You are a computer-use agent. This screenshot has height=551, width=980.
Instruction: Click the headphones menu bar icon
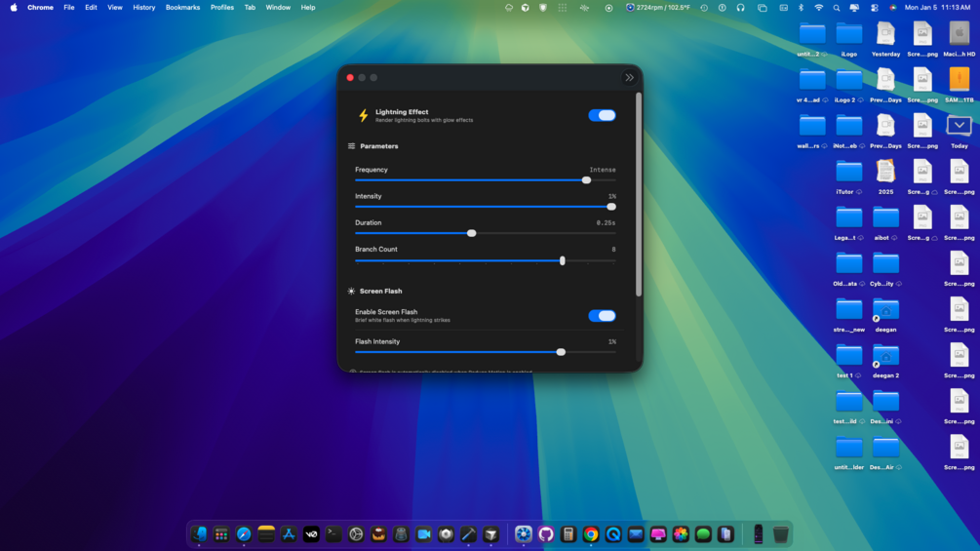point(741,8)
